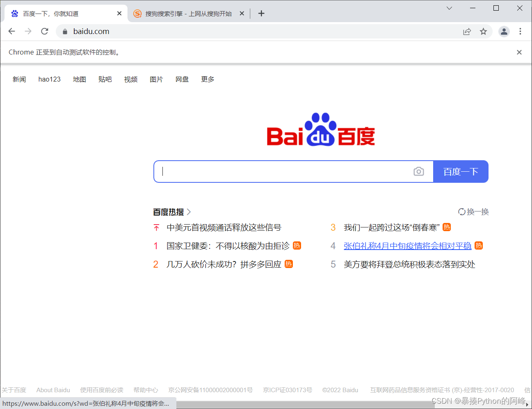Click the ©2022 Baidu footer text
Image resolution: width=532 pixels, height=409 pixels.
[x=340, y=390]
